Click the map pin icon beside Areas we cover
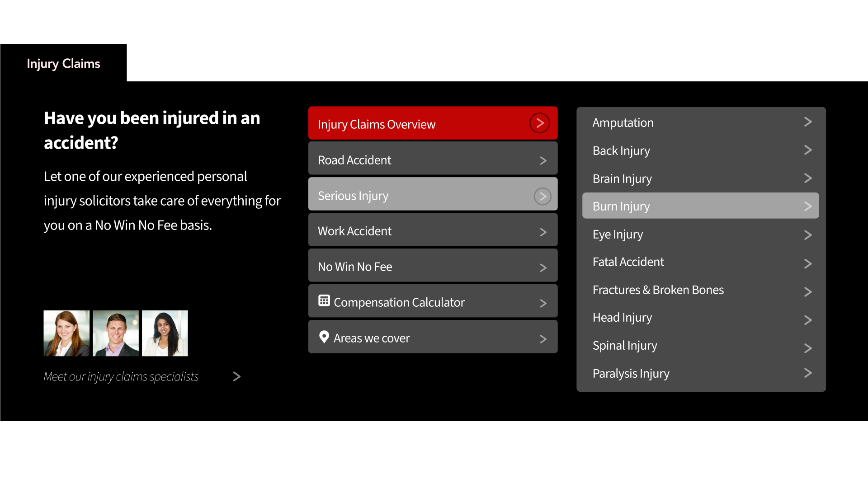This screenshot has height=488, width=868. pos(324,337)
